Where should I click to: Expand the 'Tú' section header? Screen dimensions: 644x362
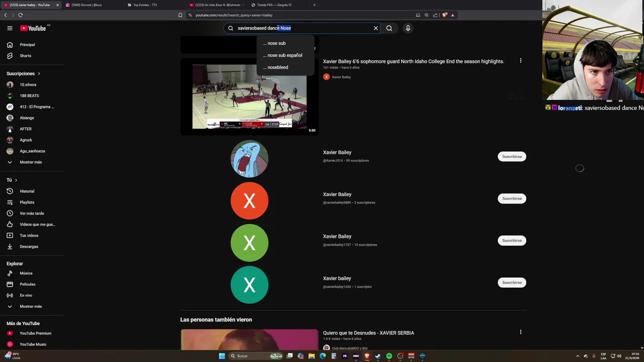point(12,180)
